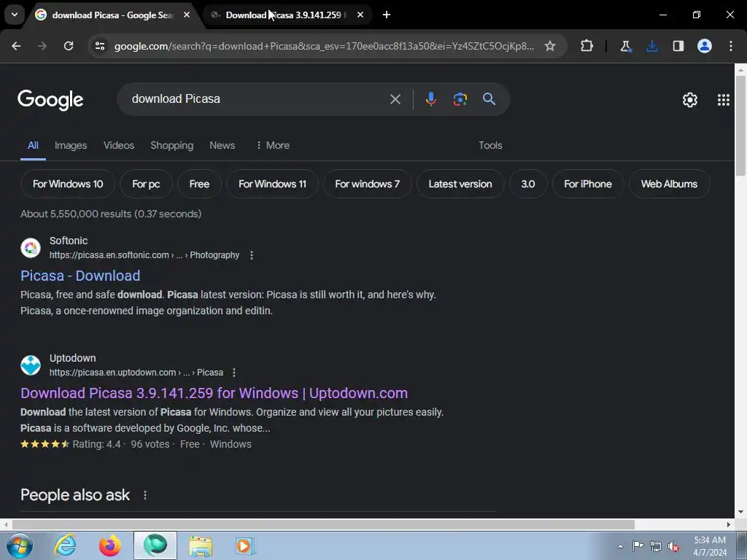Viewport: 747px width, 560px height.
Task: Open File Explorer from taskbar
Action: click(201, 545)
